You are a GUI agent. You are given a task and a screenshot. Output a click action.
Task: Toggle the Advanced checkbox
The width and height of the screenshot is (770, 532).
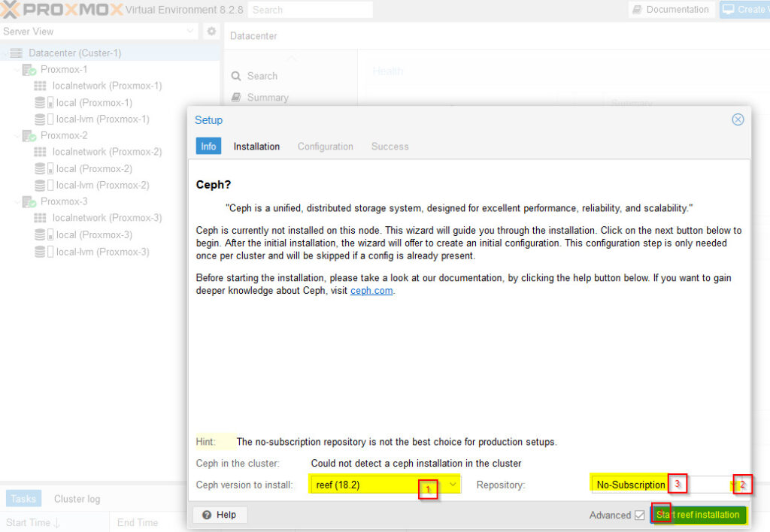pos(639,515)
